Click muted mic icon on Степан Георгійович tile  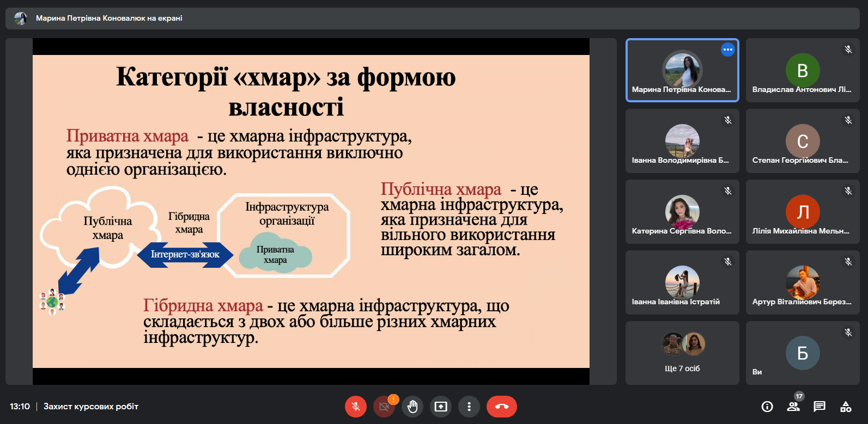(x=848, y=120)
